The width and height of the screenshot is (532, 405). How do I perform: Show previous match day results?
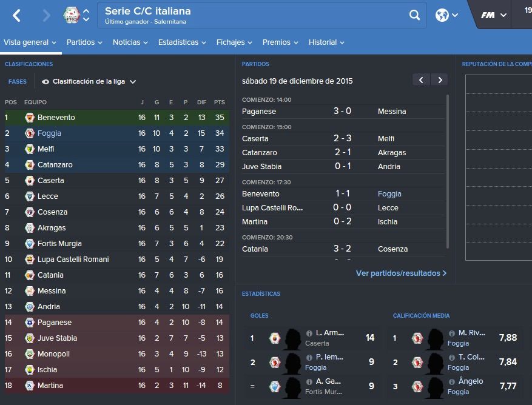pyautogui.click(x=421, y=80)
